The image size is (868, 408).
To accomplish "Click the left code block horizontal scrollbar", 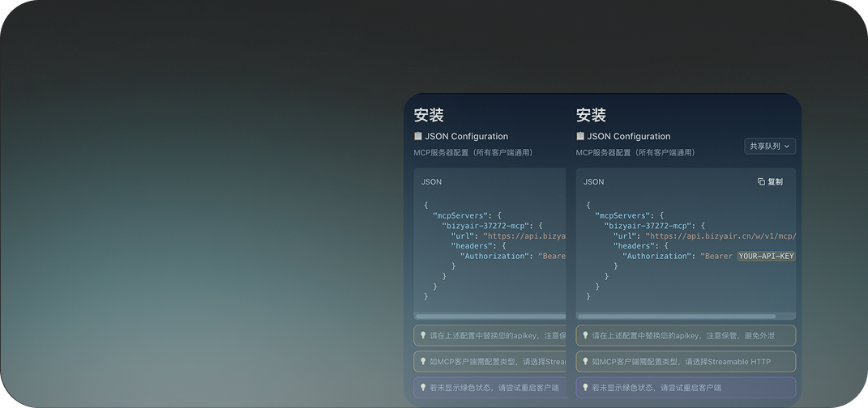I will coord(490,317).
